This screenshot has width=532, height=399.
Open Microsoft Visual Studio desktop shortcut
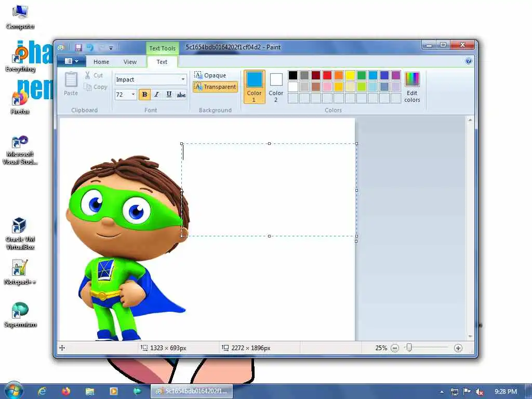20,150
